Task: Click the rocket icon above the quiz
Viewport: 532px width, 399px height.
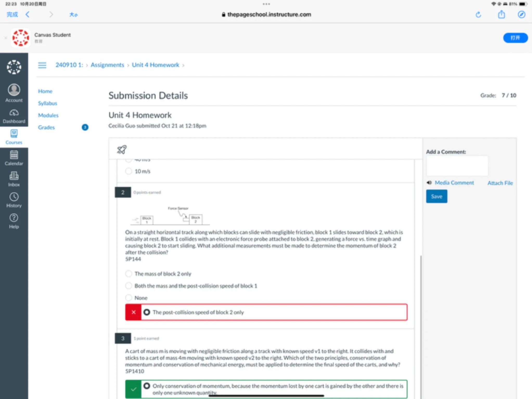Action: coord(121,149)
